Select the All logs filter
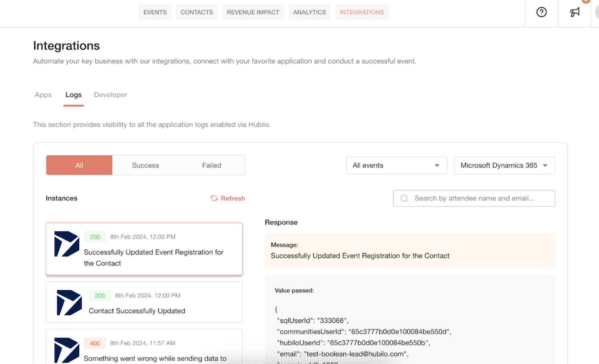 [79, 165]
